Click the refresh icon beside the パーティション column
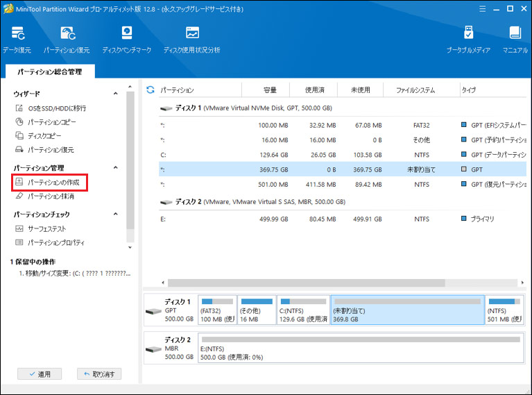The width and height of the screenshot is (532, 395). tap(150, 90)
